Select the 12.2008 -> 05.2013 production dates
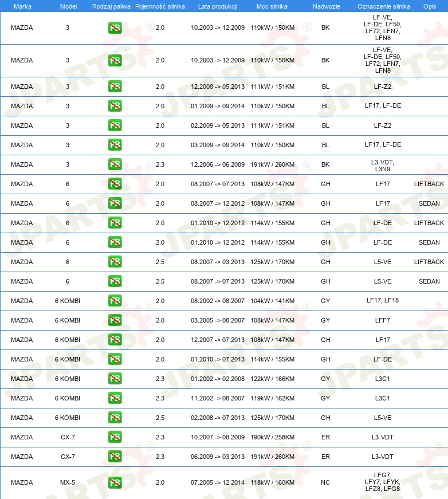448x499 pixels. coord(218,87)
